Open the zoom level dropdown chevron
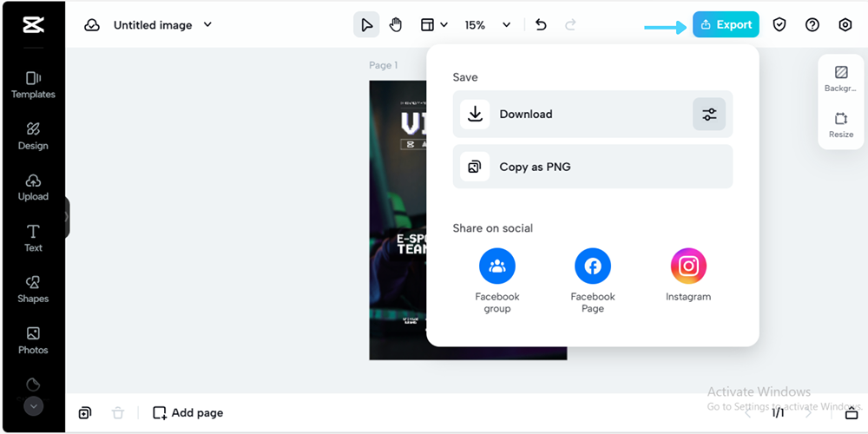Screen dimensions: 868x434 pos(507,25)
